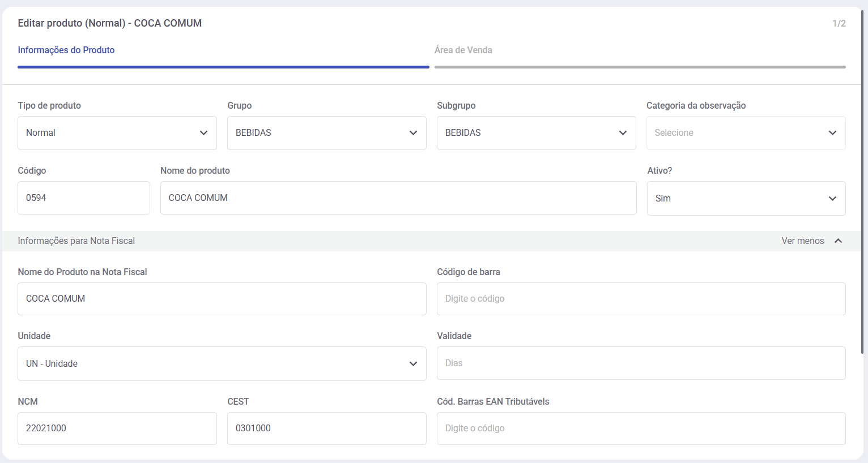868x463 pixels.
Task: Click the 'Grupo' field label
Action: point(240,105)
